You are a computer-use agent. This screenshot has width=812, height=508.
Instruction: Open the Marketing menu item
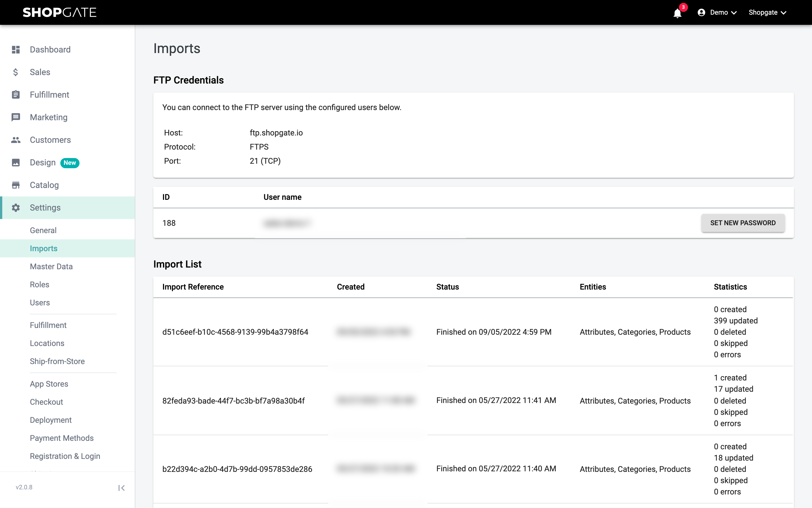point(49,117)
